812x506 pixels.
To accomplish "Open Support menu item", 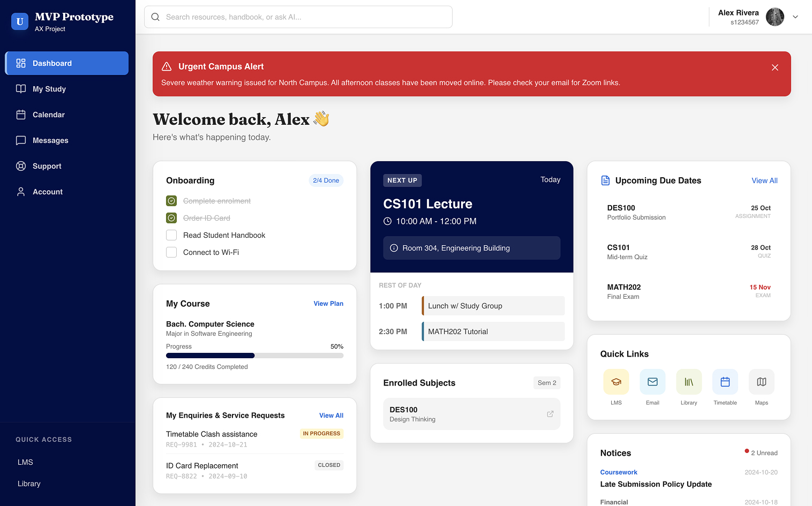I will click(67, 166).
